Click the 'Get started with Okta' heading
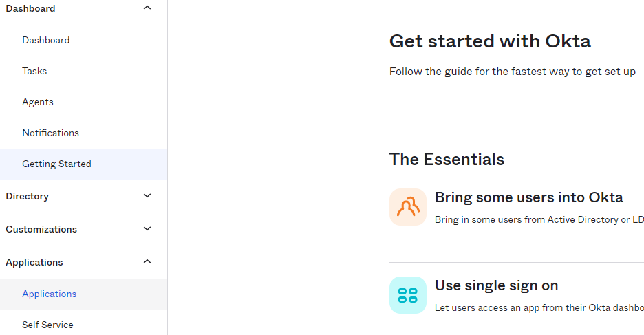Viewport: 644px width, 335px height. point(490,41)
